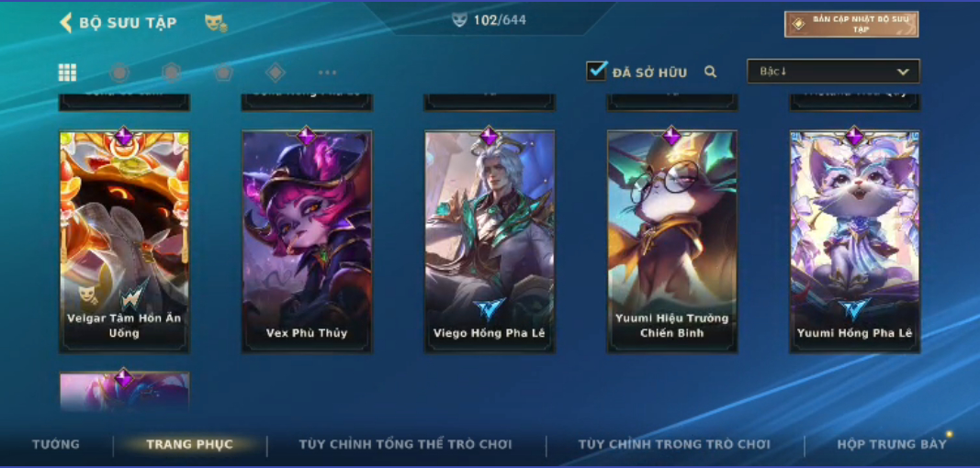The width and height of the screenshot is (980, 468).
Task: Go back using Bộ Sưu Tập arrow
Action: (65, 23)
